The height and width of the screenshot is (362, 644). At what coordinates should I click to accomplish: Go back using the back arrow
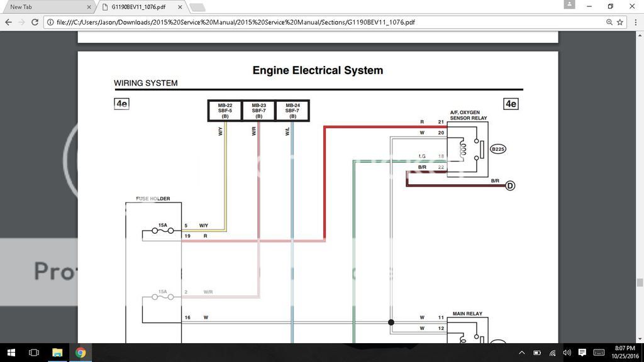(8, 21)
